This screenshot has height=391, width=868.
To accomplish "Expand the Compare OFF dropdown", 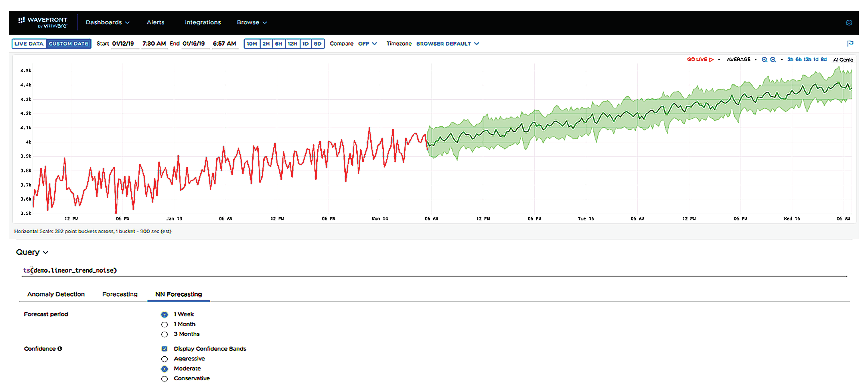I will [x=367, y=44].
